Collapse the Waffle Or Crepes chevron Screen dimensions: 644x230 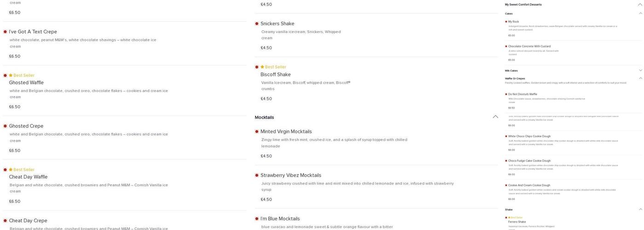click(640, 78)
